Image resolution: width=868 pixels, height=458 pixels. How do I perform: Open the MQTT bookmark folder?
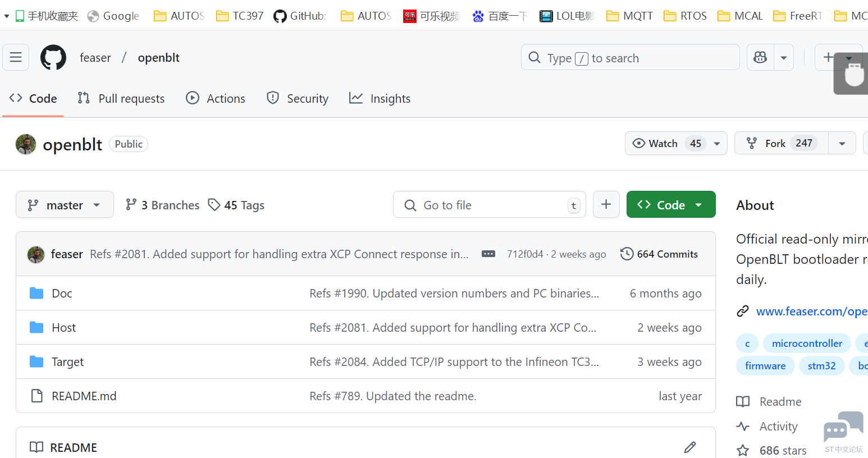[x=629, y=16]
